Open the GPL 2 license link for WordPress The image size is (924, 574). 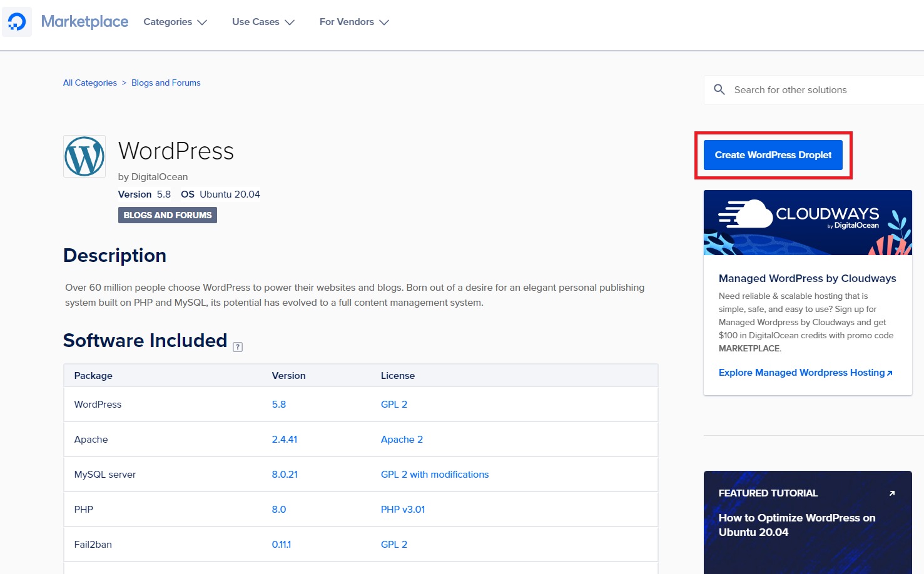[393, 404]
